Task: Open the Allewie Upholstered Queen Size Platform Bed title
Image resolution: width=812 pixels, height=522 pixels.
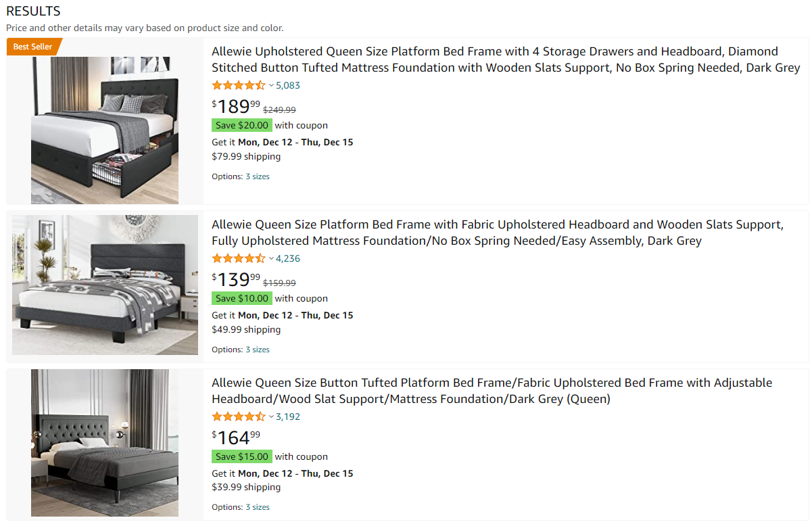Action: (506, 60)
